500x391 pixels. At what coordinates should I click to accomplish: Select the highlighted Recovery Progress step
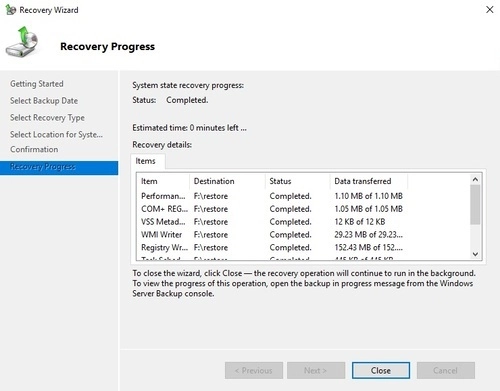[x=59, y=167]
